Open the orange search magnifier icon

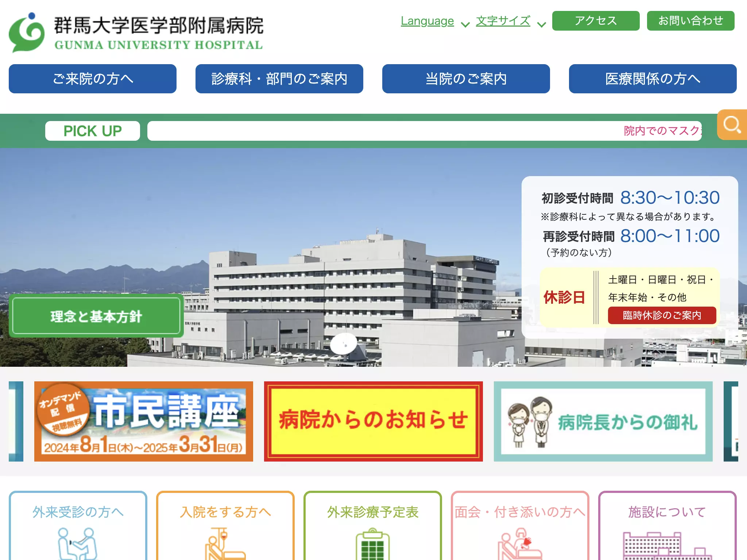click(732, 125)
